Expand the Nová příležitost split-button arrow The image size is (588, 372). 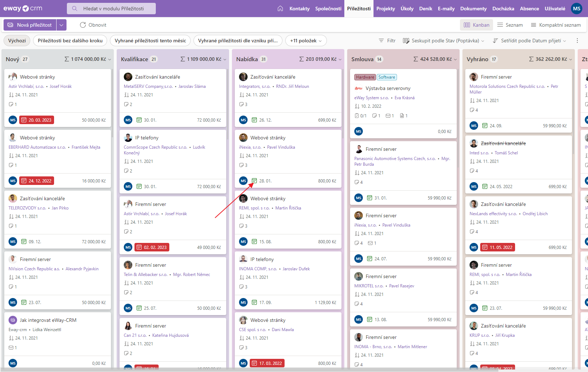(61, 25)
